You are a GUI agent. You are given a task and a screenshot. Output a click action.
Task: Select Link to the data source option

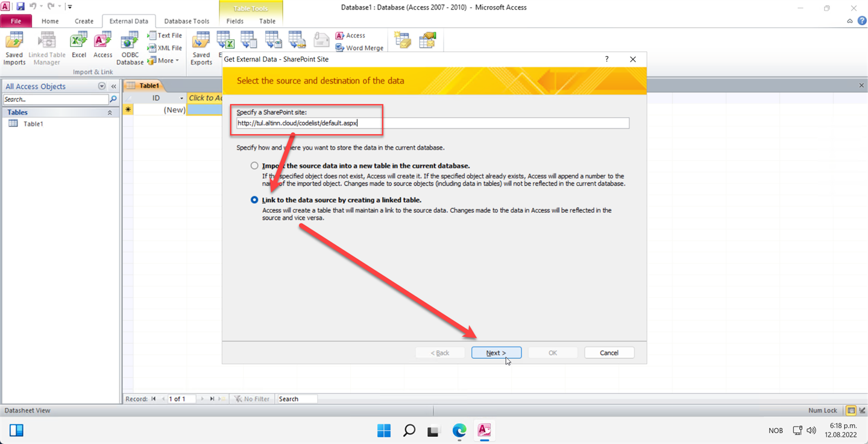(x=254, y=200)
